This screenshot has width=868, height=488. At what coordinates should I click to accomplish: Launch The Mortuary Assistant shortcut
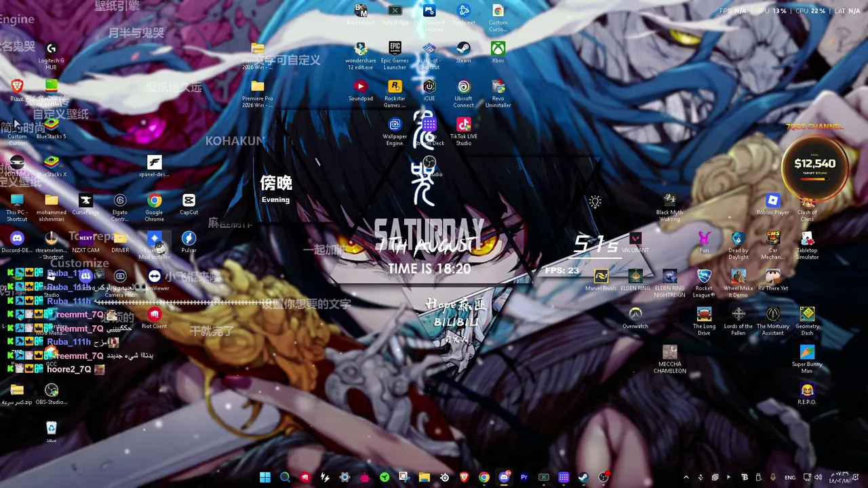click(x=773, y=321)
